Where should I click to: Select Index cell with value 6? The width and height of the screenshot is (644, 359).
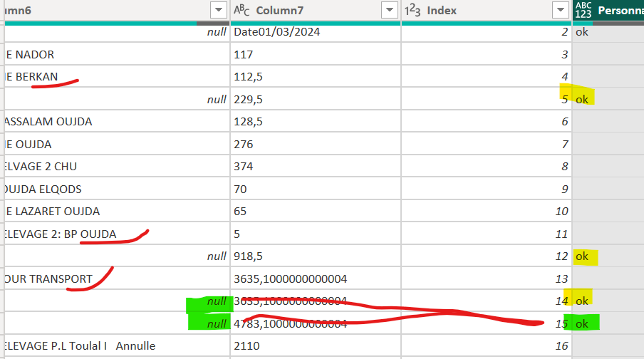pos(487,122)
